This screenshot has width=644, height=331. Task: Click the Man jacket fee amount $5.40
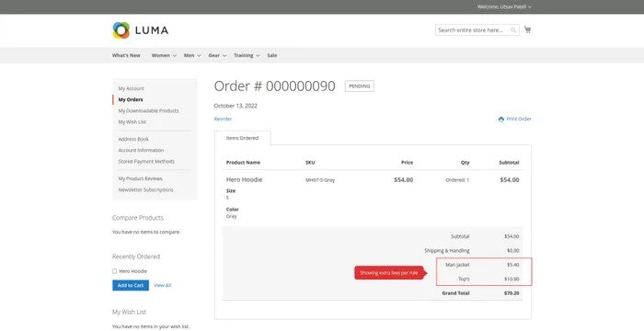[x=513, y=265]
